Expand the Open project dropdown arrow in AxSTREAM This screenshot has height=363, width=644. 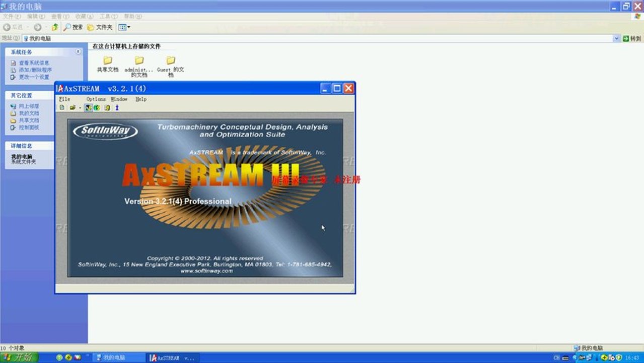click(80, 107)
